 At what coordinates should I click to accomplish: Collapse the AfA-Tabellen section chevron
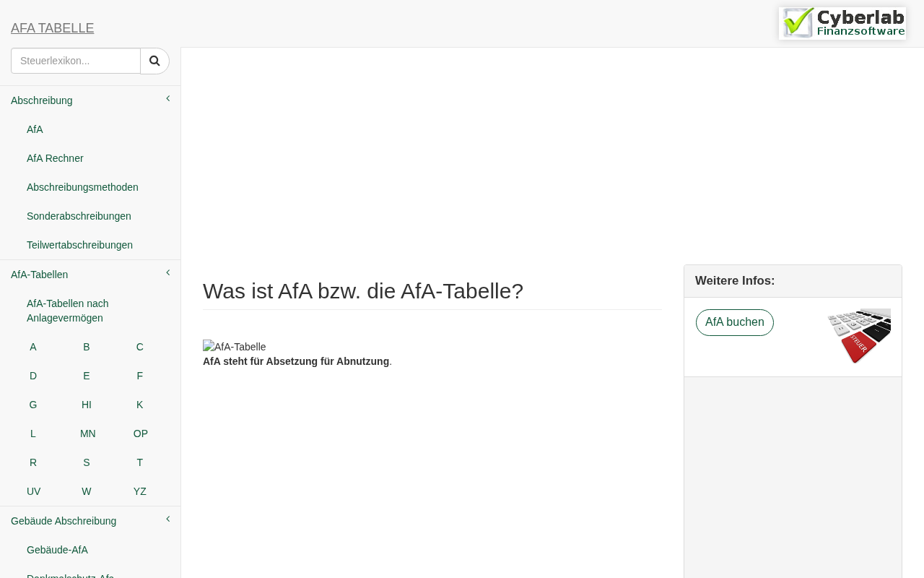[168, 272]
